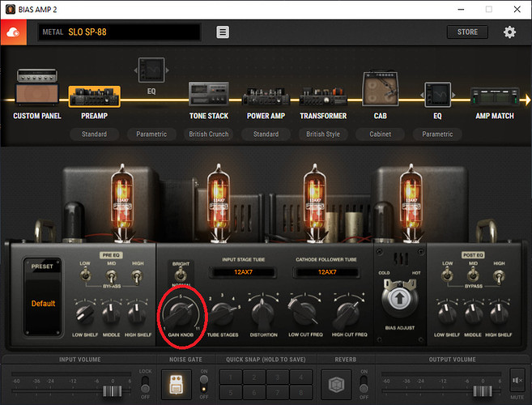Select the Transformer module
The width and height of the screenshot is (532, 405).
click(323, 96)
